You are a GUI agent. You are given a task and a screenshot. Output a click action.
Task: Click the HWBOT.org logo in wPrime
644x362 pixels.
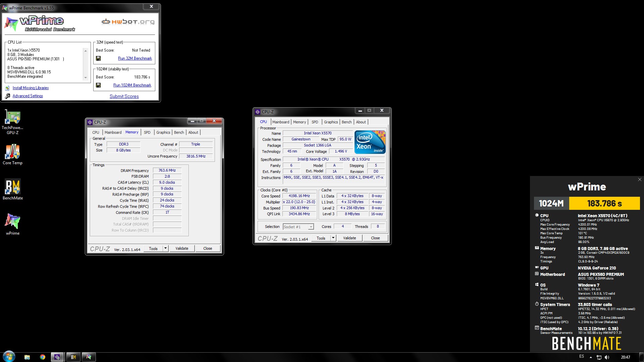128,22
